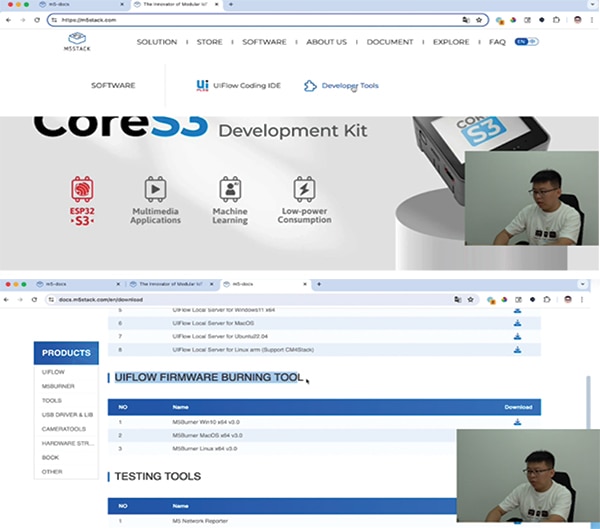600x529 pixels.
Task: Open Extensions puzzle icon in m5stack.com window
Action: pos(556,20)
